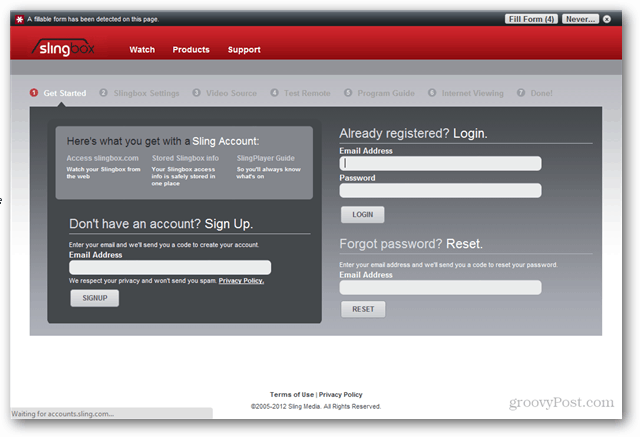Open the Watch menu
This screenshot has height=437, width=640.
[142, 49]
